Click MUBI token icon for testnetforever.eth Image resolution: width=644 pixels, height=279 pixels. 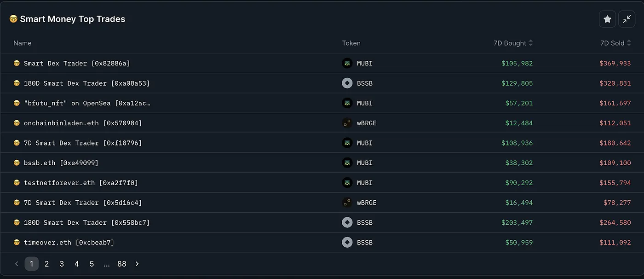coord(347,183)
